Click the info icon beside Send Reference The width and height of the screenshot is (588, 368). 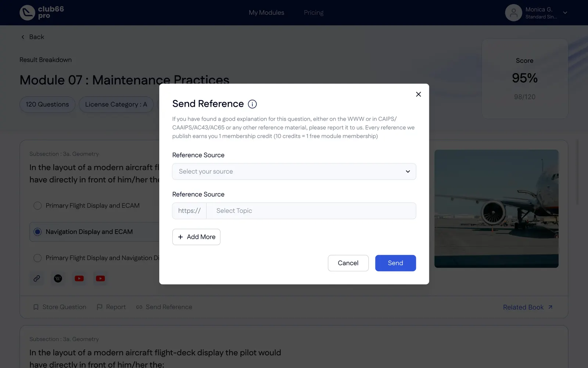click(x=252, y=104)
